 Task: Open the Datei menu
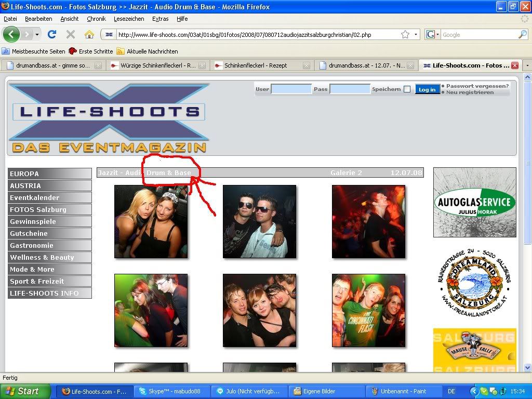(x=10, y=19)
